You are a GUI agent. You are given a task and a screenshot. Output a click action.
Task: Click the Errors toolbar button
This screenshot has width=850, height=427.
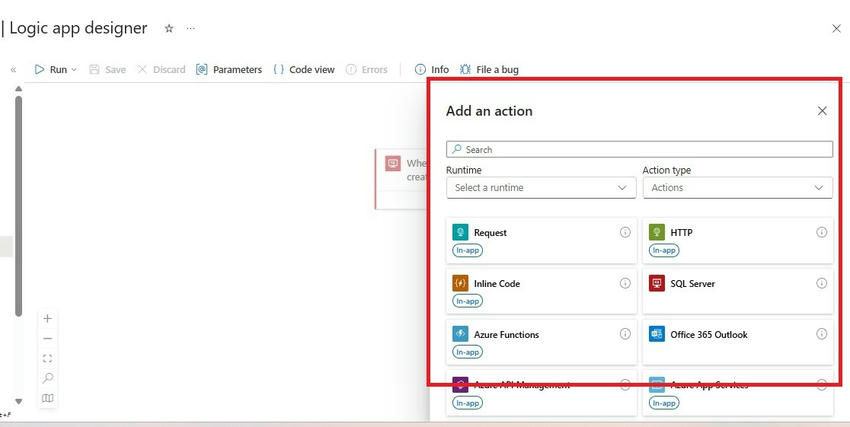pyautogui.click(x=366, y=69)
